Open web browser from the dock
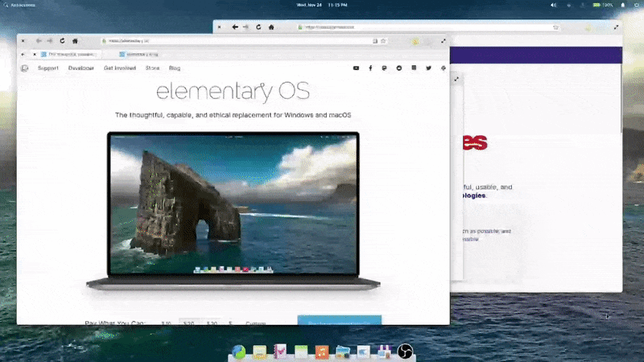Screen dimensions: 644x362 pos(238,352)
